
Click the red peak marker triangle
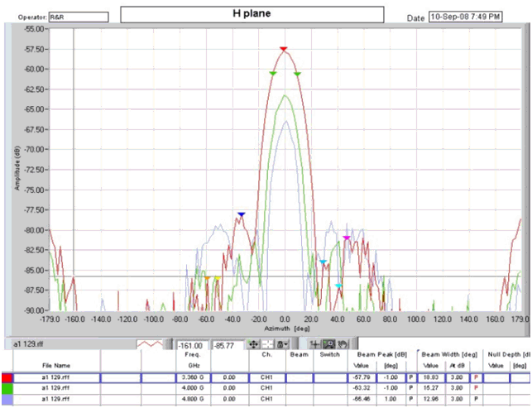click(x=284, y=50)
